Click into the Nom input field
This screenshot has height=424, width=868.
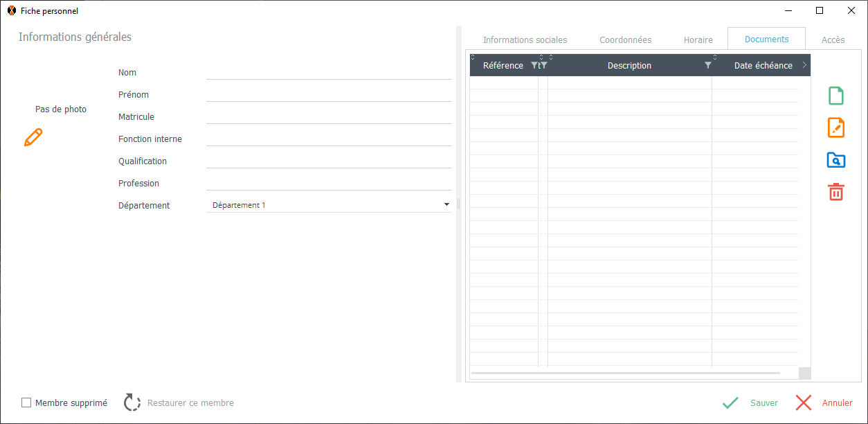pos(329,72)
